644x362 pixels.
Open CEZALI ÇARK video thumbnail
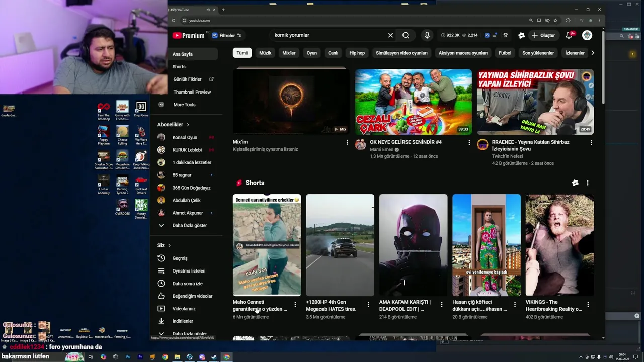click(413, 102)
